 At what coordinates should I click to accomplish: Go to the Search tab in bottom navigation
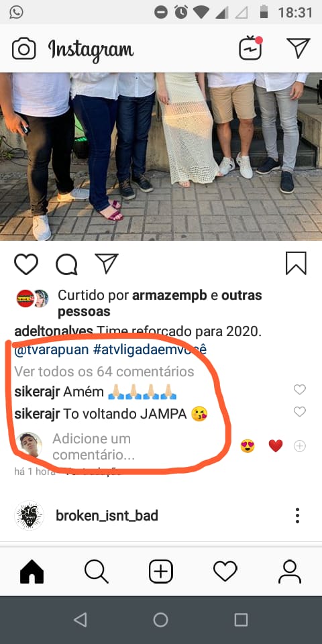(x=97, y=572)
